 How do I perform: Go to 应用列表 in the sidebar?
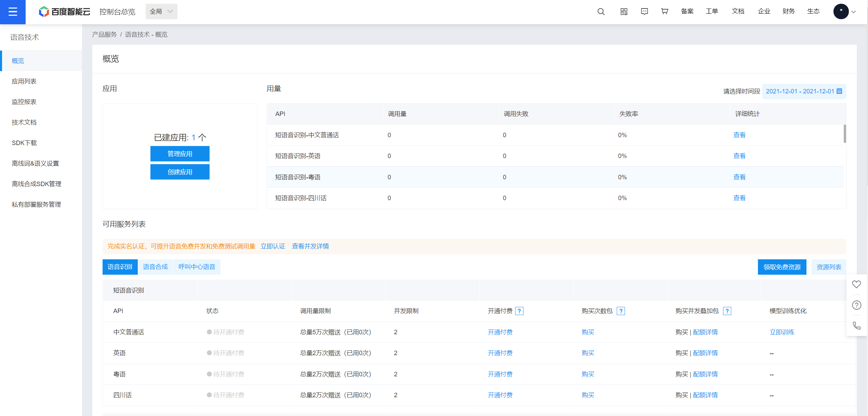[x=41, y=81]
